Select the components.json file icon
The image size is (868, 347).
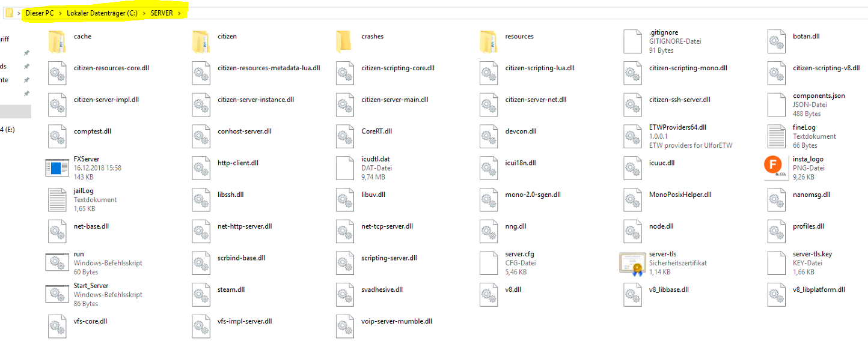[x=777, y=104]
